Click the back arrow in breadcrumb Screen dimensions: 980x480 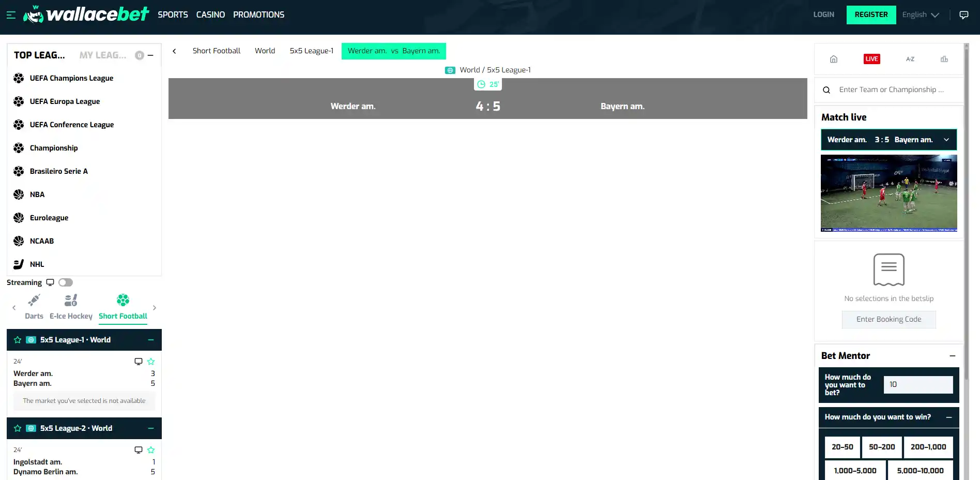pyautogui.click(x=174, y=51)
